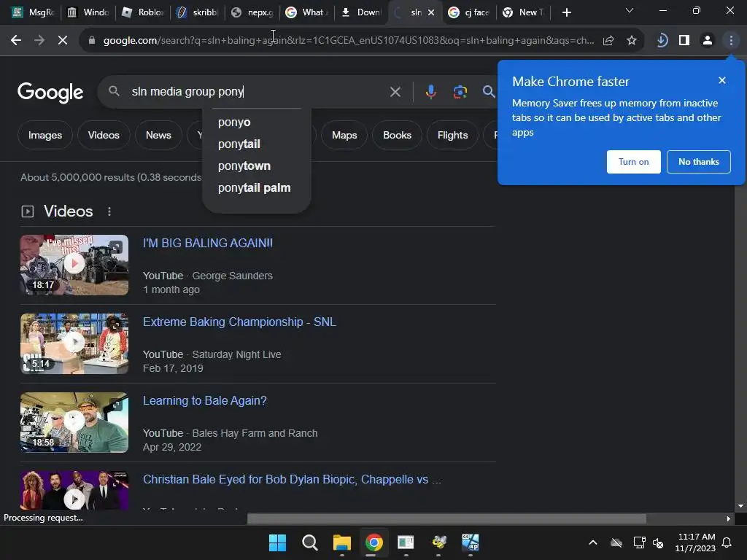Stop loading the page
The width and height of the screenshot is (747, 560).
[63, 41]
